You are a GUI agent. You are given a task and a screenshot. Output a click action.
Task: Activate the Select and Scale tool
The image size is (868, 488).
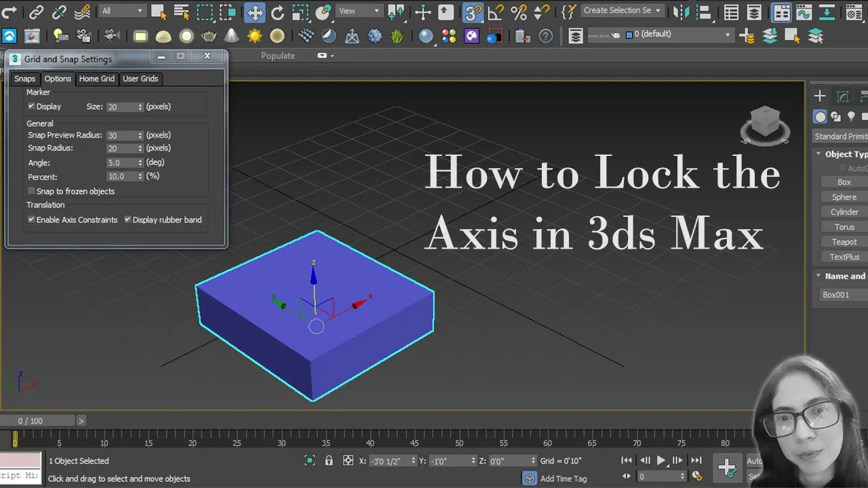coord(300,12)
